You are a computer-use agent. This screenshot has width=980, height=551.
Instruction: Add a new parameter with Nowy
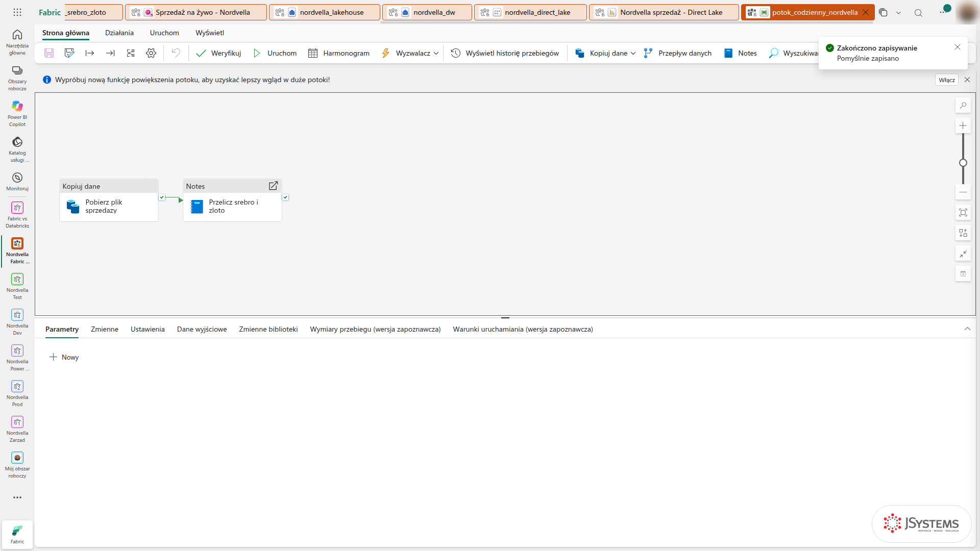pos(64,357)
